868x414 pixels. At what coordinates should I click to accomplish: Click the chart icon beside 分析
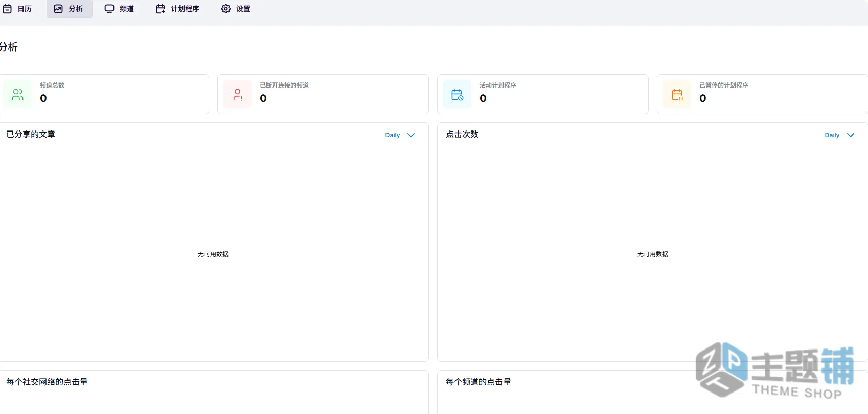(58, 9)
